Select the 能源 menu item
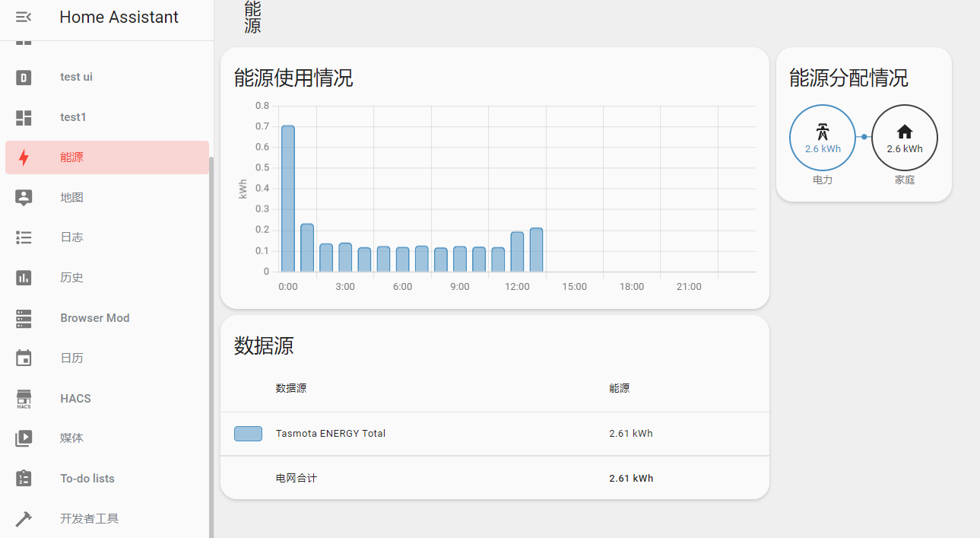The height and width of the screenshot is (538, 980). [72, 158]
